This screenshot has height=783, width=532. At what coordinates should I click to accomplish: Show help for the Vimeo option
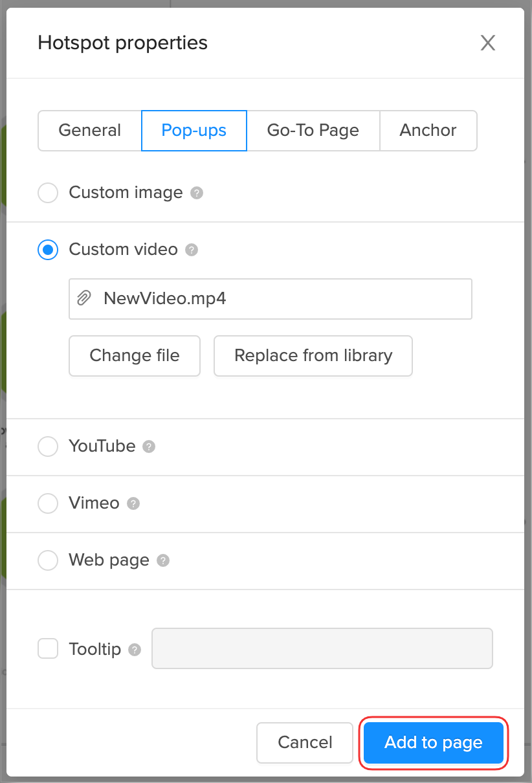tap(133, 503)
